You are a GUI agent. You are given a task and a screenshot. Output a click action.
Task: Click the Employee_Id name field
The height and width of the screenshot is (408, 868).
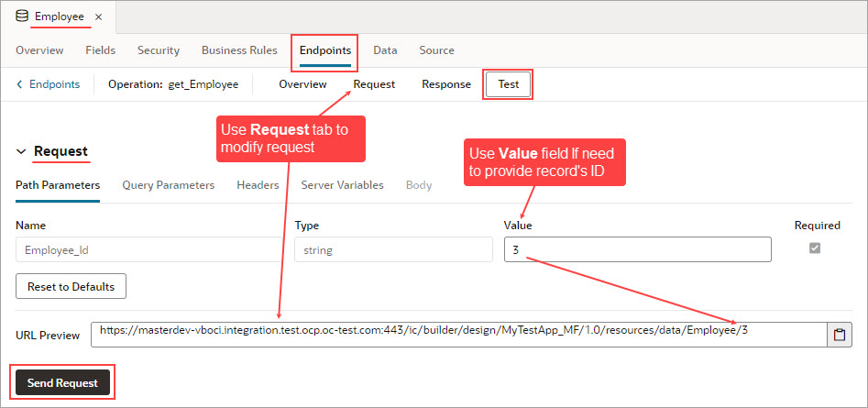pyautogui.click(x=148, y=249)
